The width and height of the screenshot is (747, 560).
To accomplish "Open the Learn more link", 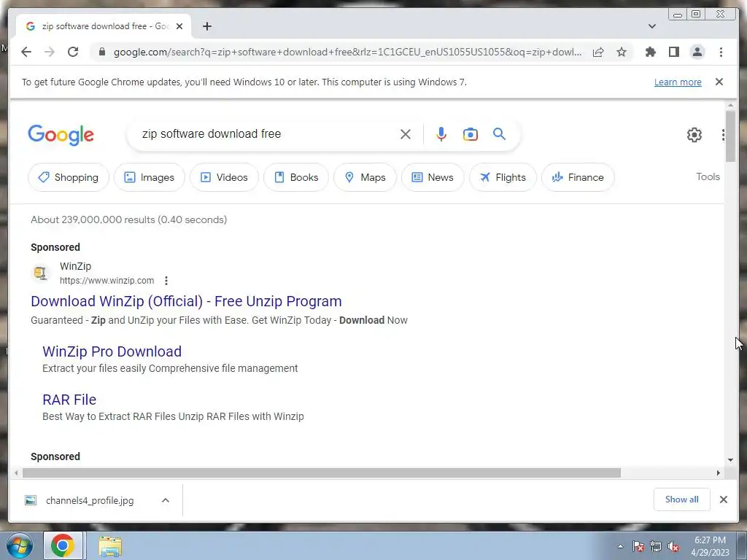I will (x=678, y=82).
